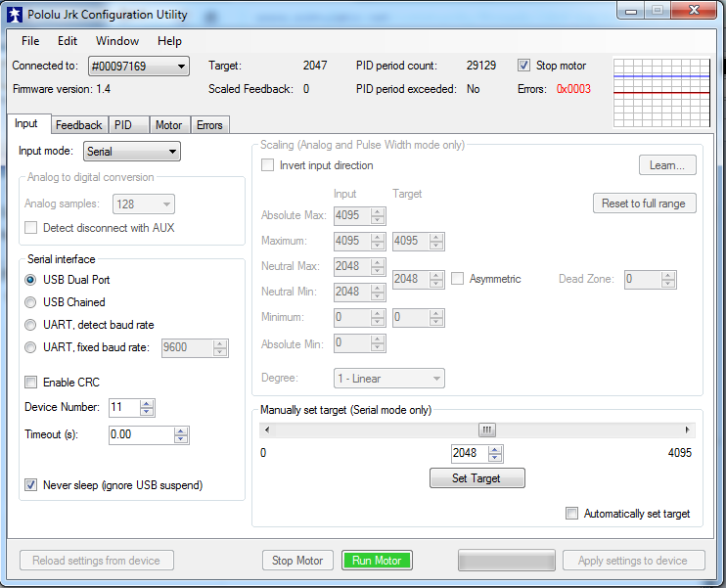Viewport: 726px width, 588px height.
Task: Click the red Errors value 0x0003
Action: (573, 89)
